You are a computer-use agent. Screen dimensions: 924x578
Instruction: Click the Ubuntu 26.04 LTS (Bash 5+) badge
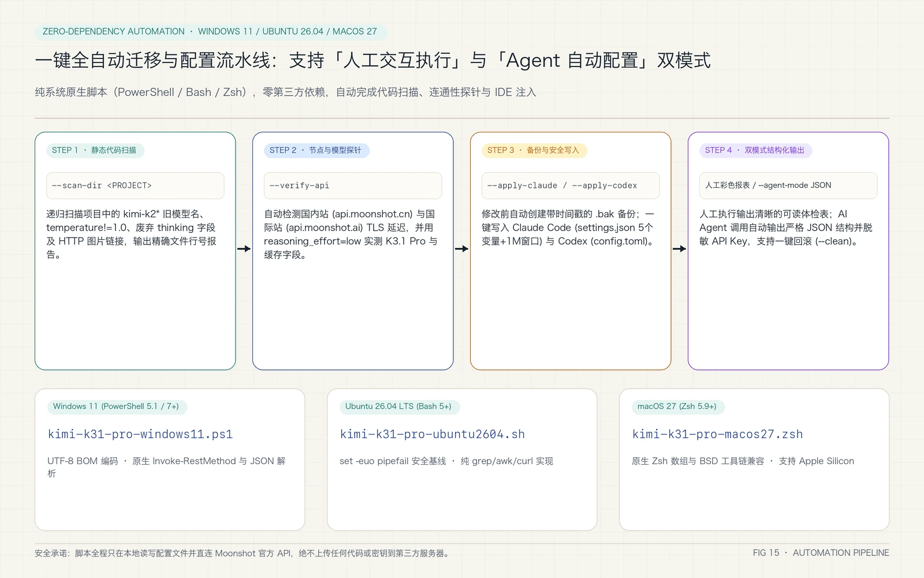[399, 406]
